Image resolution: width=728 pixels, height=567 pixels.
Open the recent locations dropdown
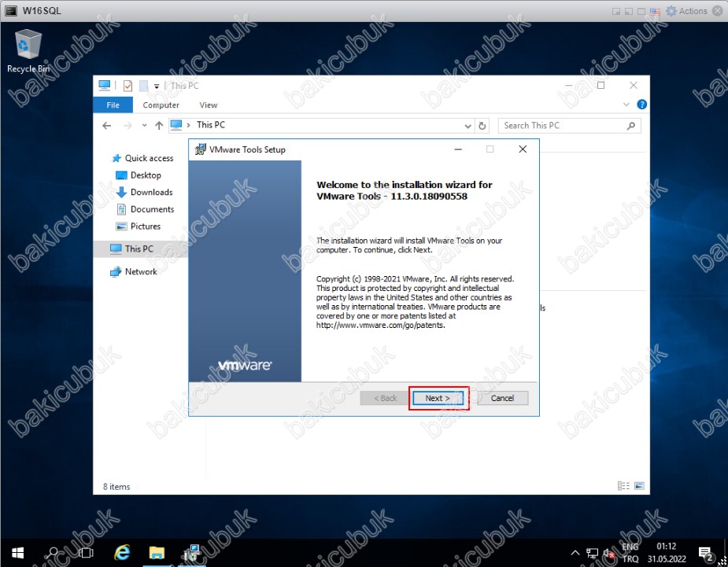[x=144, y=125]
